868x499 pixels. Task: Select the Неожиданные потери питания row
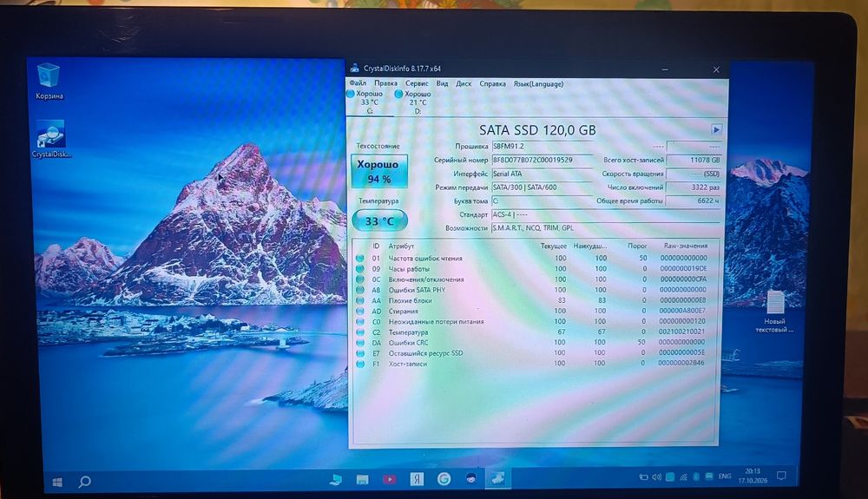pos(535,321)
